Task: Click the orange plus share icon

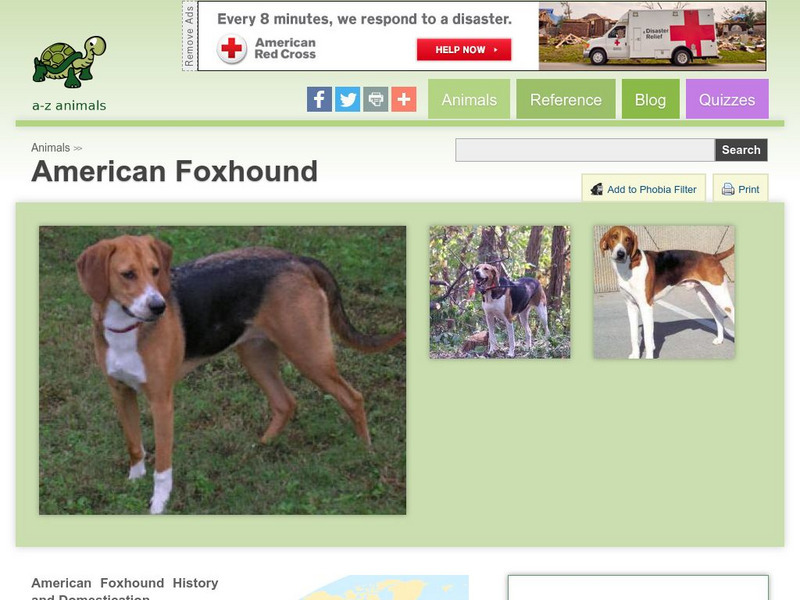Action: click(404, 99)
